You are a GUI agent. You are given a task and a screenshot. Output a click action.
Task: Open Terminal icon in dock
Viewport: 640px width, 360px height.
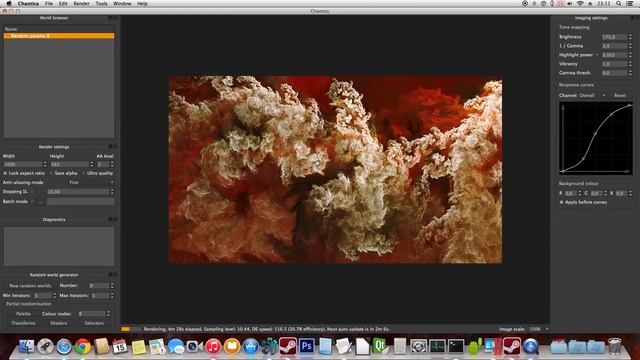tap(456, 346)
